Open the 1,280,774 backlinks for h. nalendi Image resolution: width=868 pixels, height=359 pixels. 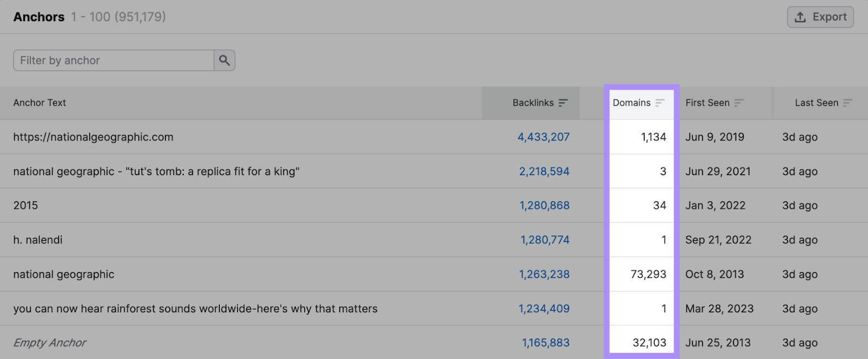coord(545,239)
